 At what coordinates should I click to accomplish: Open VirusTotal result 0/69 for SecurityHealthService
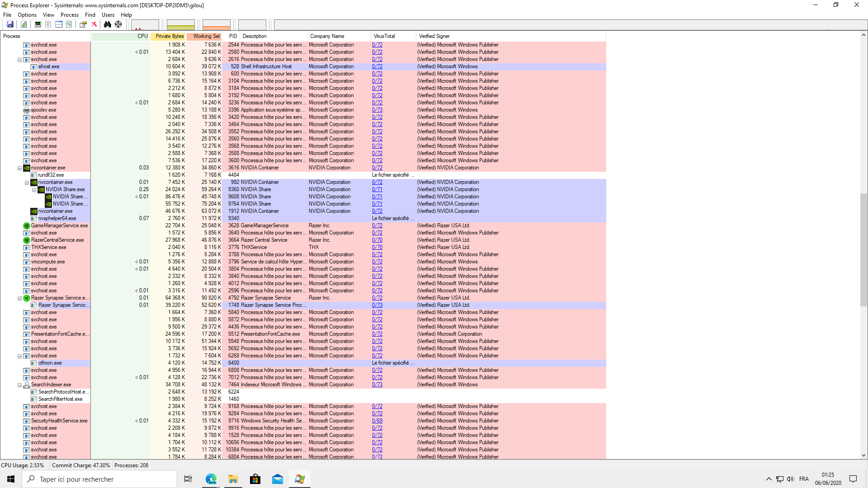pos(377,421)
